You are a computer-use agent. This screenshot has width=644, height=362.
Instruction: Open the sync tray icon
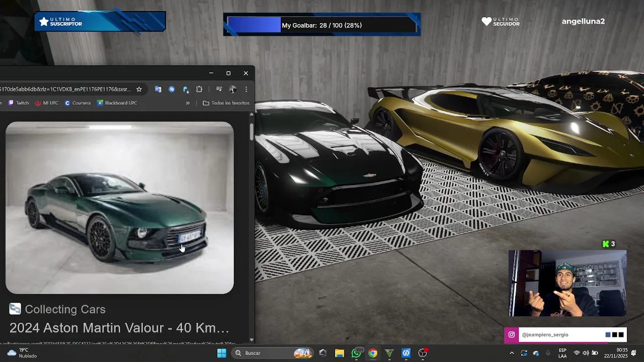click(524, 353)
